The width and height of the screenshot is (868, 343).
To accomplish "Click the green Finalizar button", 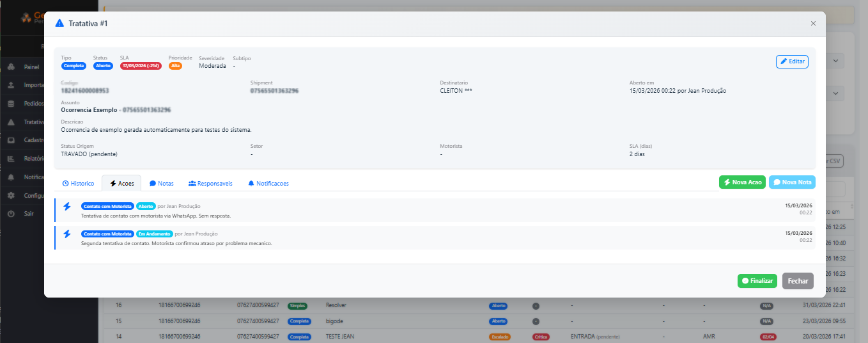I will click(x=757, y=281).
